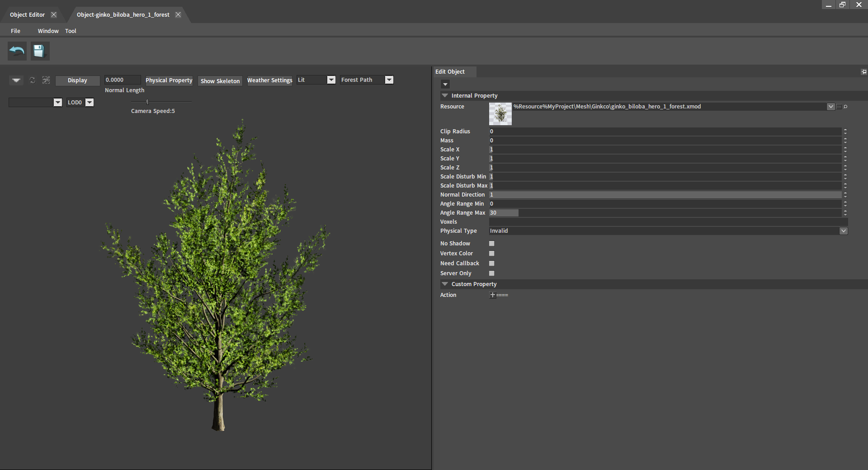Click the 'Camera Speed:5' label

[x=153, y=111]
